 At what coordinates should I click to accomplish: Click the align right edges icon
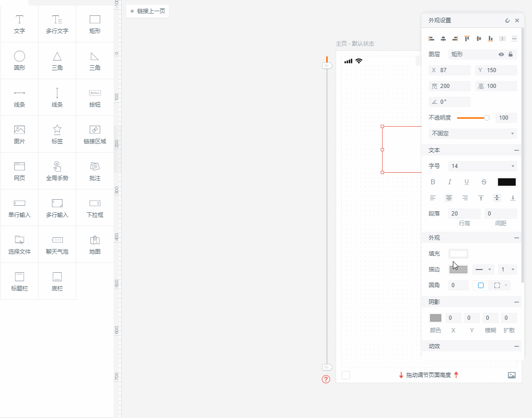click(x=455, y=39)
